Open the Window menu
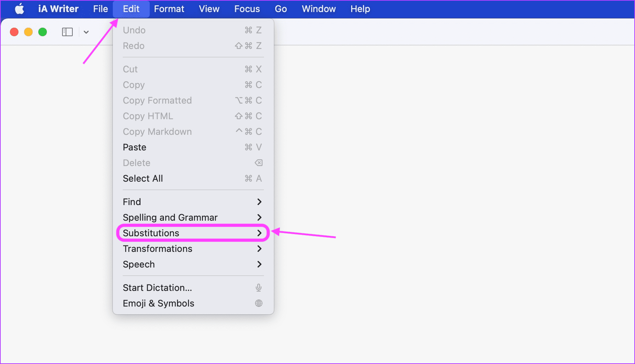The height and width of the screenshot is (364, 635). click(x=319, y=9)
